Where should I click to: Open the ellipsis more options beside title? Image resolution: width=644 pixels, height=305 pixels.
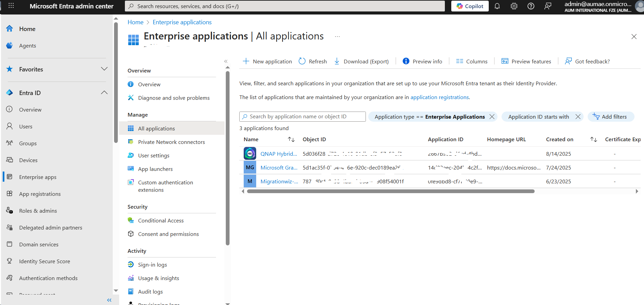click(337, 36)
